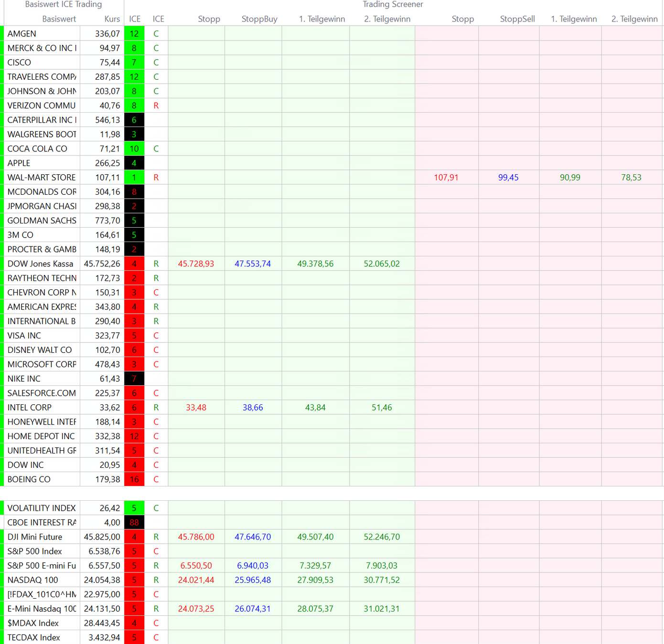Select Intel's StoppBuy value 38,66

pos(253,408)
